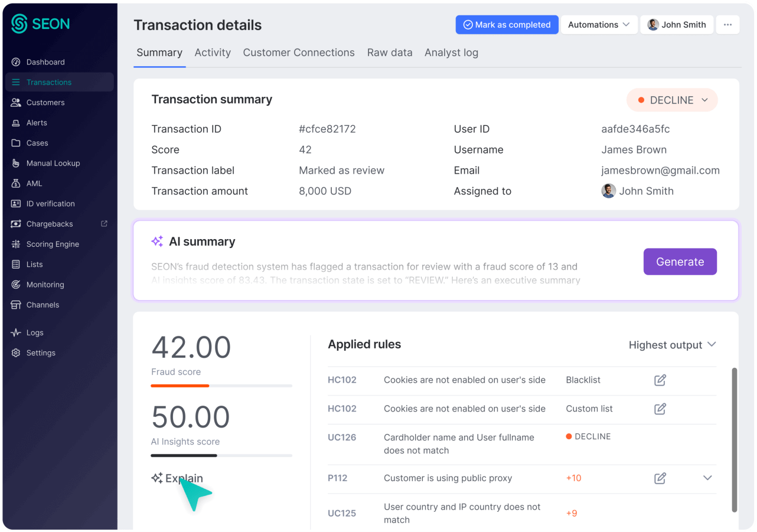Click Mark as completed button
This screenshot has height=532, width=757.
click(x=507, y=25)
